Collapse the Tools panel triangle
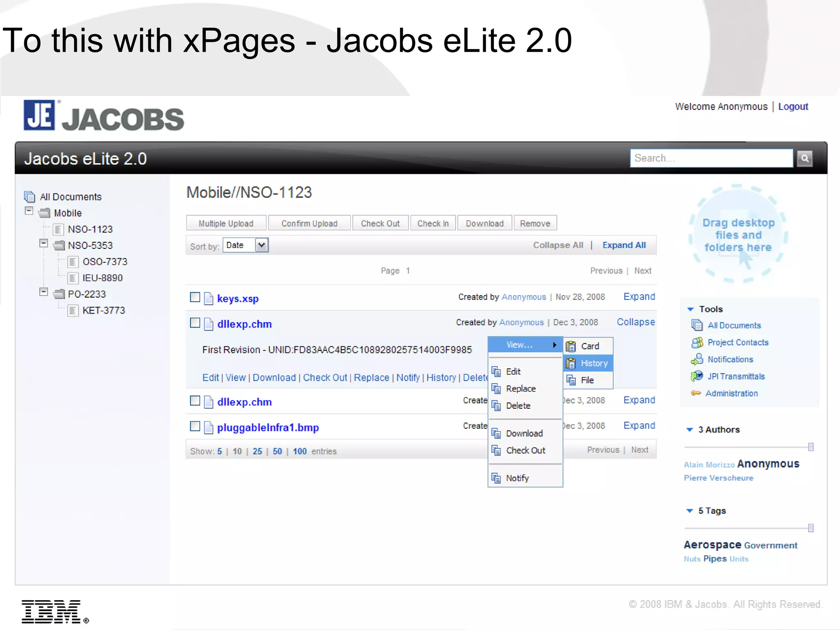 click(690, 309)
